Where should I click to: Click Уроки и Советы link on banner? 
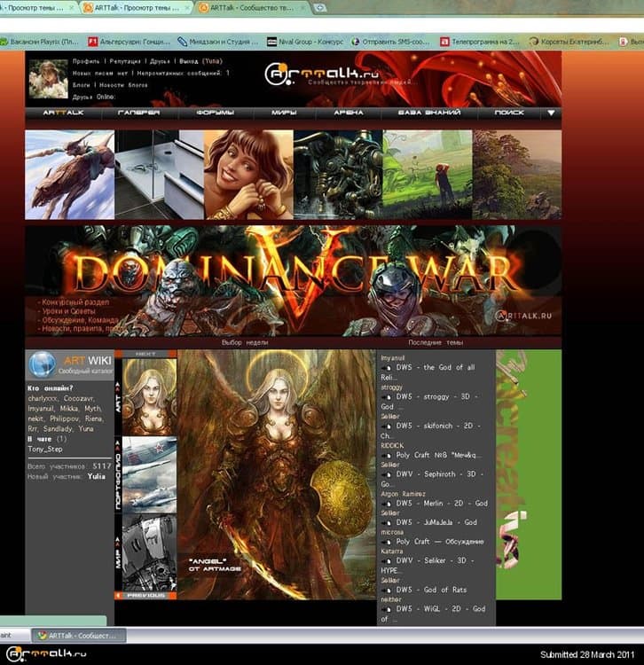point(68,311)
